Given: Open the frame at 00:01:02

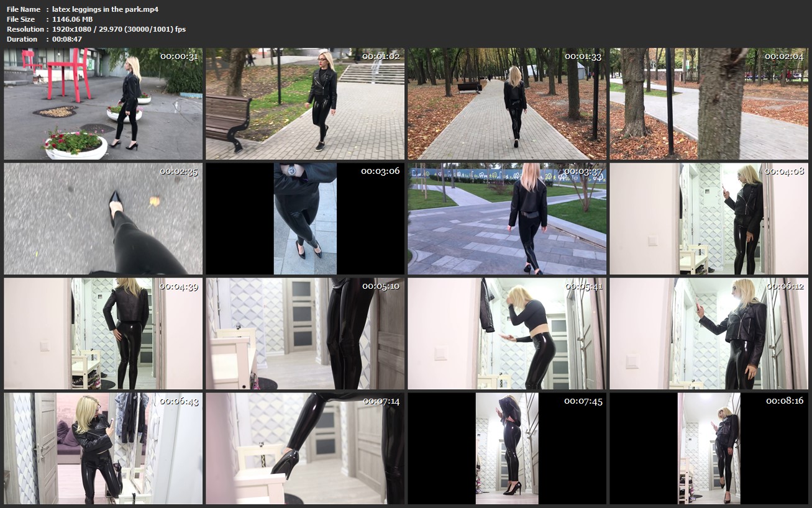Looking at the screenshot, I should click(305, 104).
